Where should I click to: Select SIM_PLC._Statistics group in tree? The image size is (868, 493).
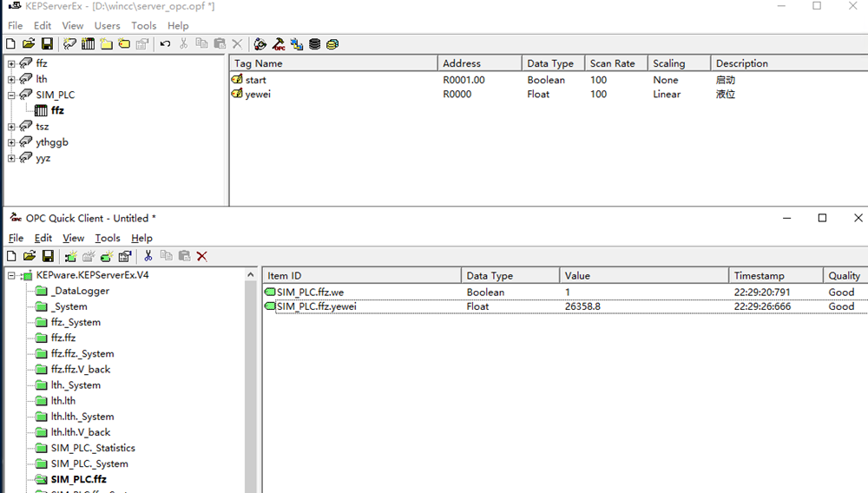pyautogui.click(x=93, y=448)
